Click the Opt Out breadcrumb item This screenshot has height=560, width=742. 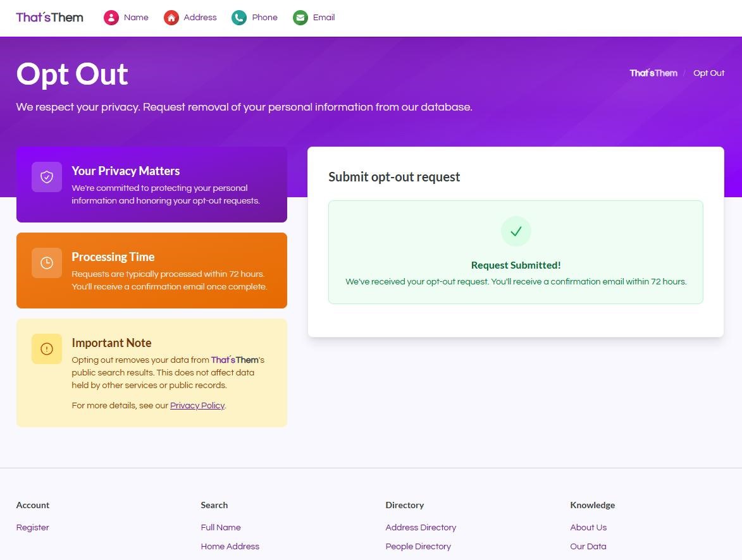pyautogui.click(x=708, y=73)
